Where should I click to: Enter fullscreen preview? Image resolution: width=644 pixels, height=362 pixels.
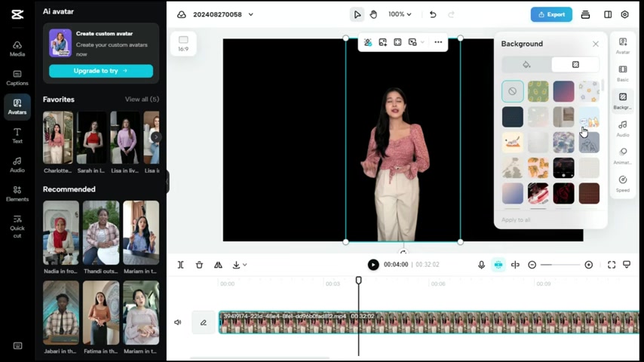pyautogui.click(x=612, y=265)
